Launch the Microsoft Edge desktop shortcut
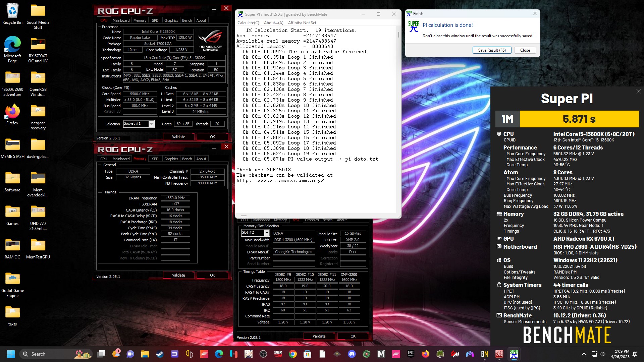 [x=12, y=50]
